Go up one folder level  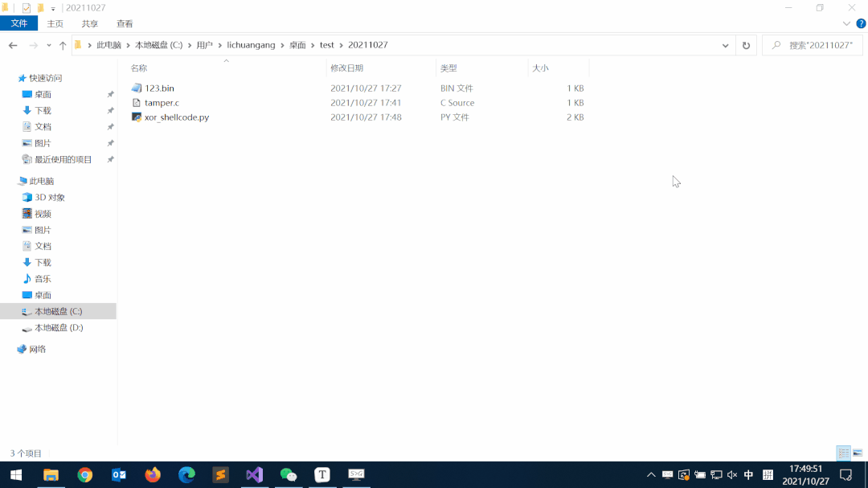[63, 45]
